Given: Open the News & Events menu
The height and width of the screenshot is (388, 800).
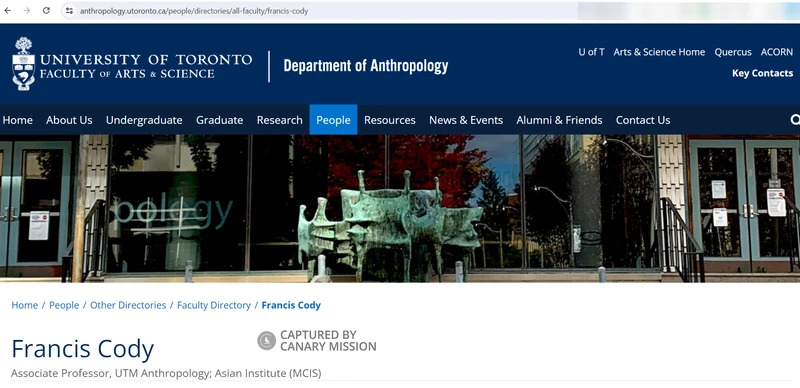Looking at the screenshot, I should pos(466,120).
